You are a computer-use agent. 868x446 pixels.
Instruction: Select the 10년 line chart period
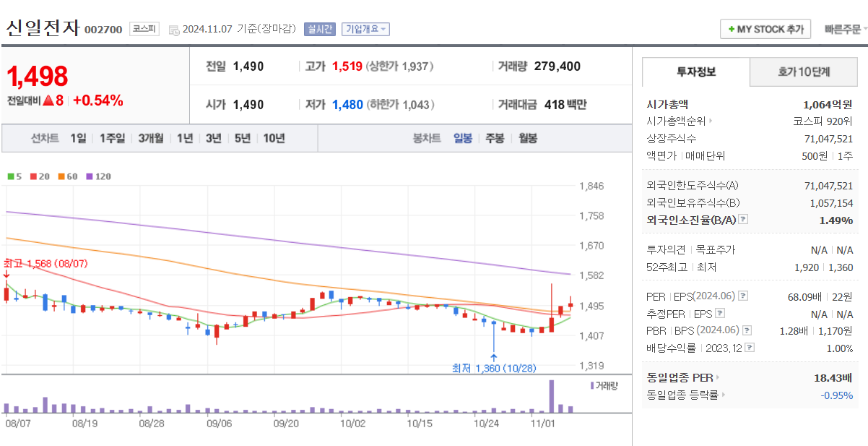tap(274, 138)
